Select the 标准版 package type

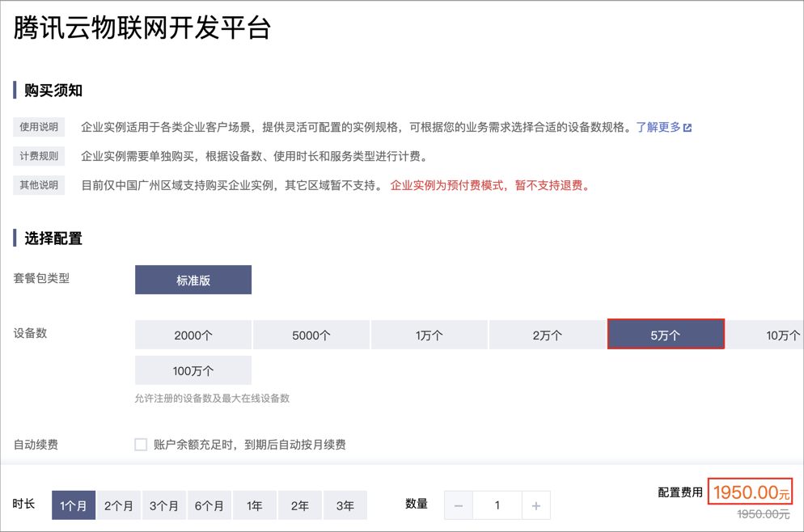[193, 280]
